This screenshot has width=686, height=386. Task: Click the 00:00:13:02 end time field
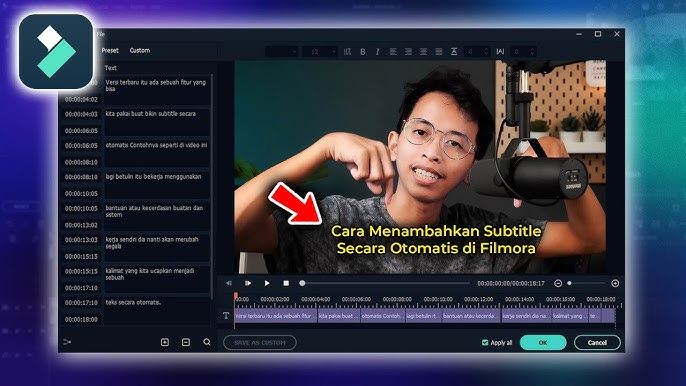[x=81, y=225]
